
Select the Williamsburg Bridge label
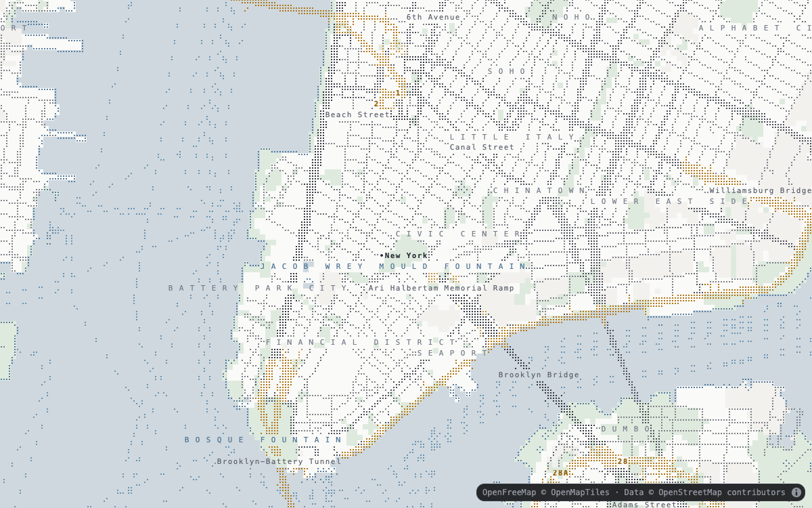tap(760, 190)
